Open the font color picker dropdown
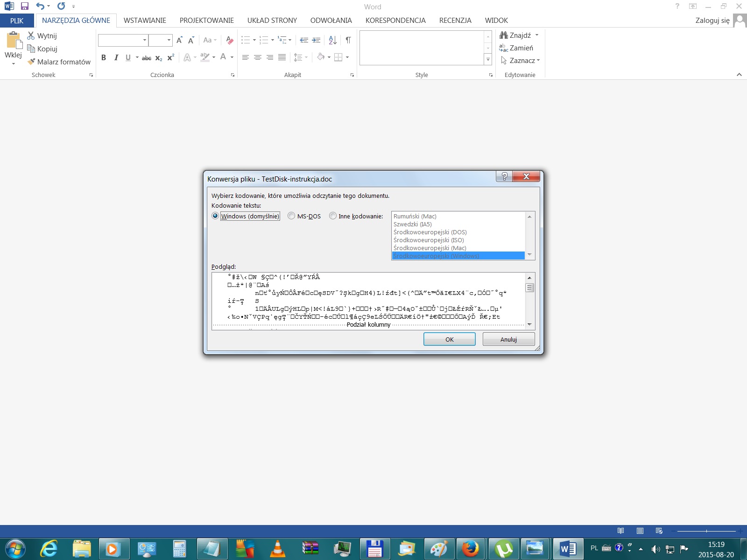Viewport: 747px width, 560px height. coord(232,57)
